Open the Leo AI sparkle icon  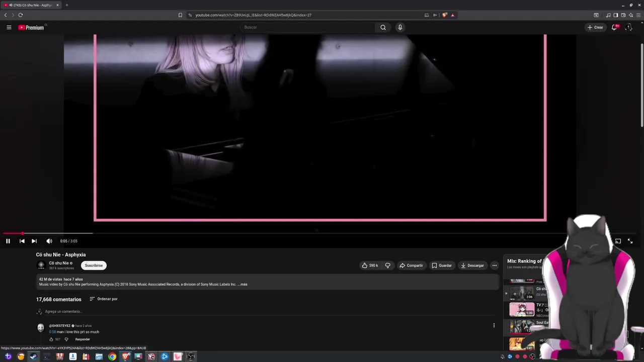coord(630,15)
